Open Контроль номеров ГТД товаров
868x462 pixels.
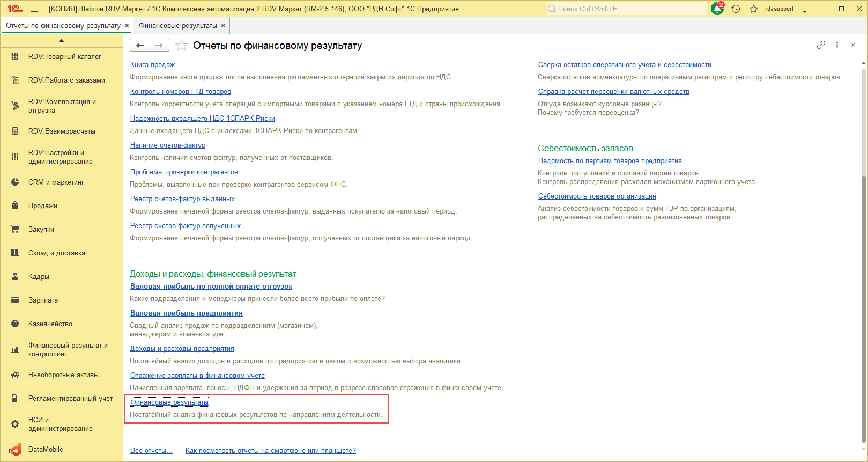coord(181,92)
